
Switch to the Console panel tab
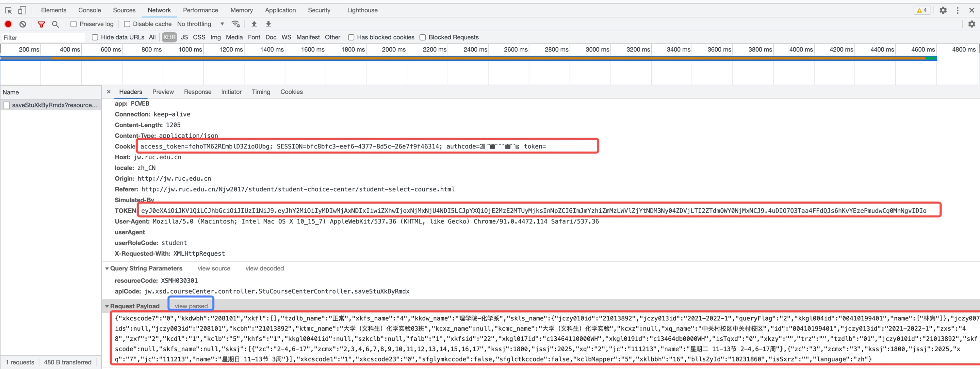[x=90, y=10]
